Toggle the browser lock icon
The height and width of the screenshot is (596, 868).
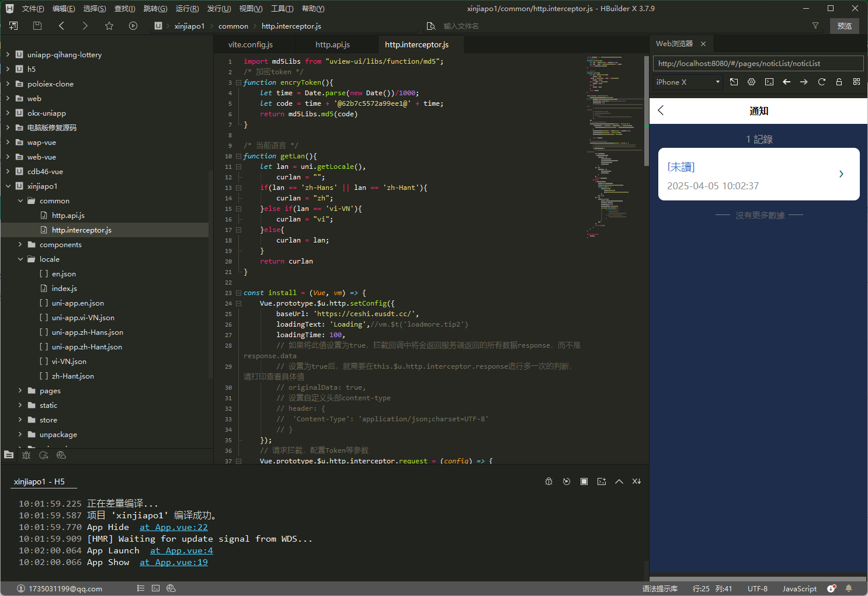(x=839, y=82)
